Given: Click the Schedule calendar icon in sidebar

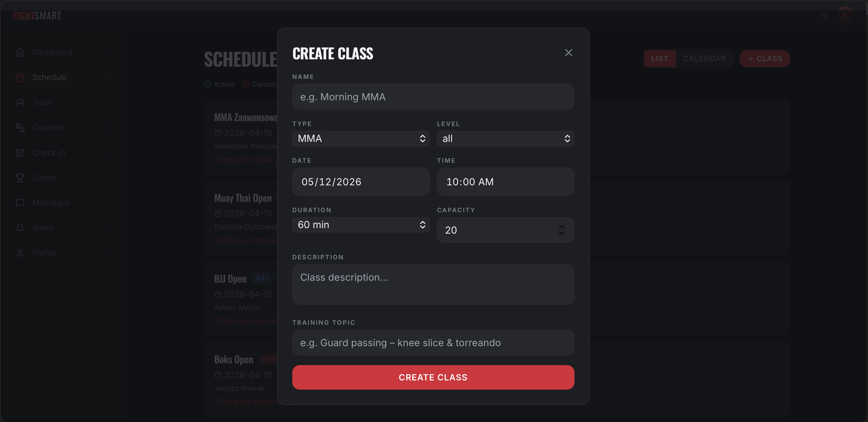Looking at the screenshot, I should 20,78.
